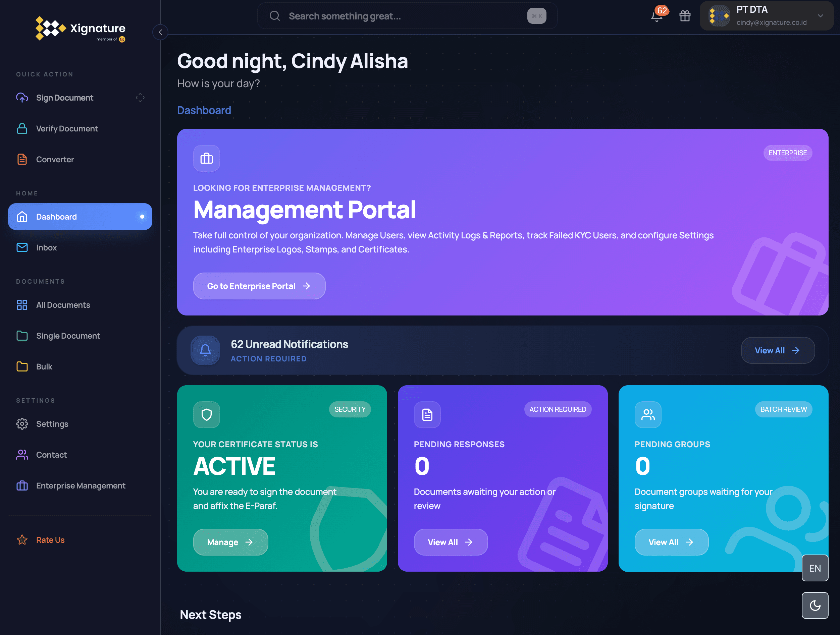Click the Dashboard breadcrumb link
This screenshot has height=635, width=840.
204,110
